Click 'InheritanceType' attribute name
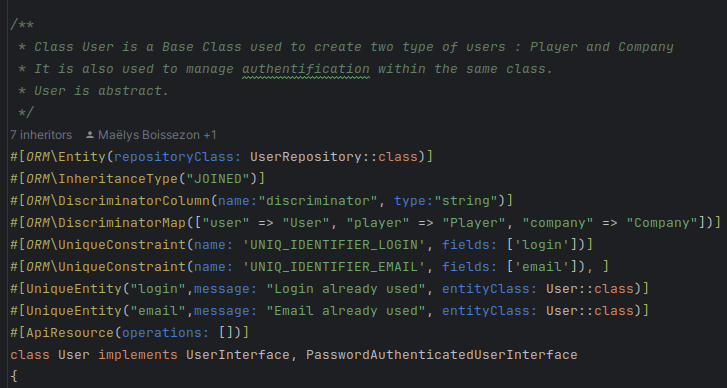This screenshot has height=388, width=727. pyautogui.click(x=118, y=179)
